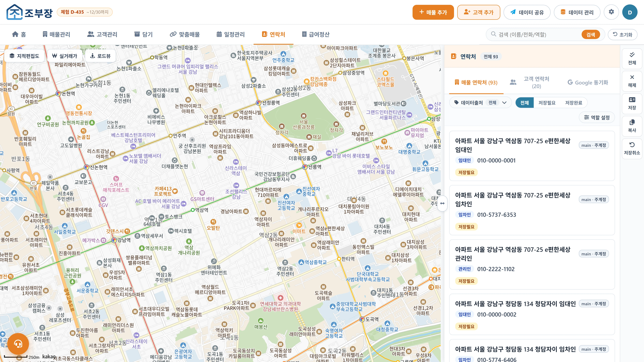Go to the 홈 tab
The width and height of the screenshot is (644, 362).
[19, 34]
